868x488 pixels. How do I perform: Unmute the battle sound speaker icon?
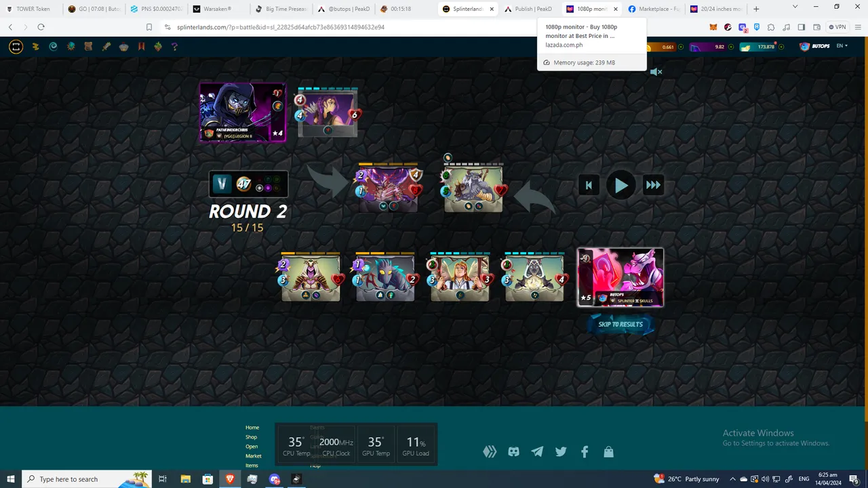click(x=656, y=72)
